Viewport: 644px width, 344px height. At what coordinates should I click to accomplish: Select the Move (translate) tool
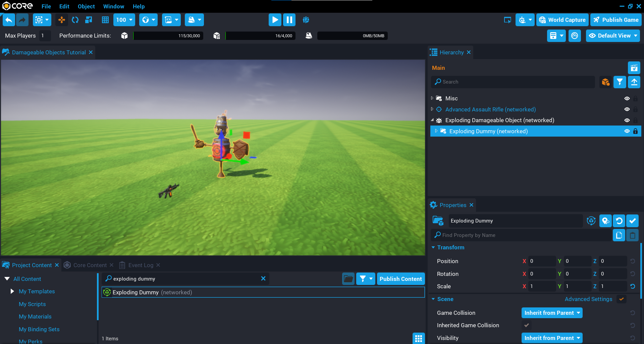(62, 20)
